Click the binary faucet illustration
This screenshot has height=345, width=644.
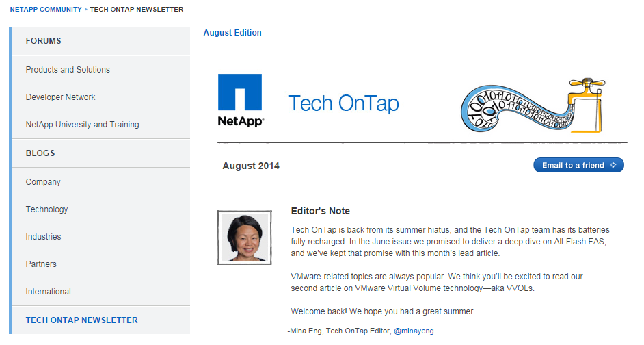[x=533, y=105]
